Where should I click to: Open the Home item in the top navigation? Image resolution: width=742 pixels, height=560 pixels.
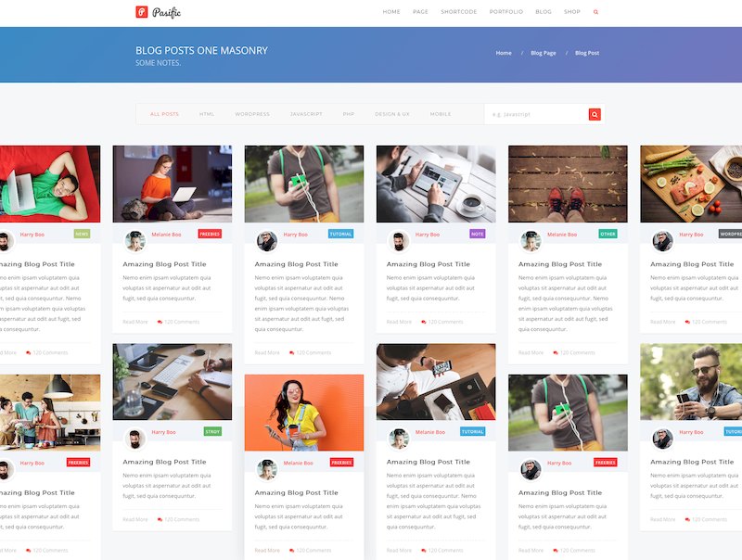[391, 12]
